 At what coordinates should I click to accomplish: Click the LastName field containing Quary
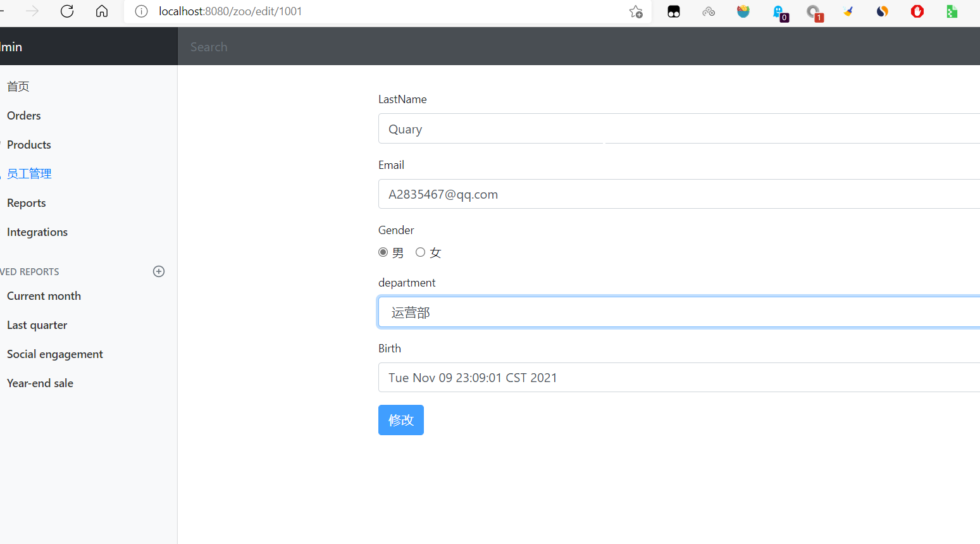point(678,129)
